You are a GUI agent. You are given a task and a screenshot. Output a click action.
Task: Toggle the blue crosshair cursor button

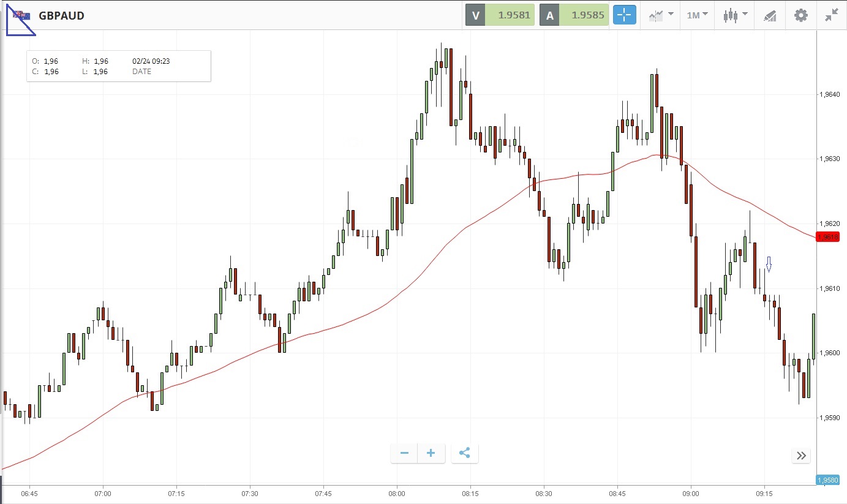(625, 15)
